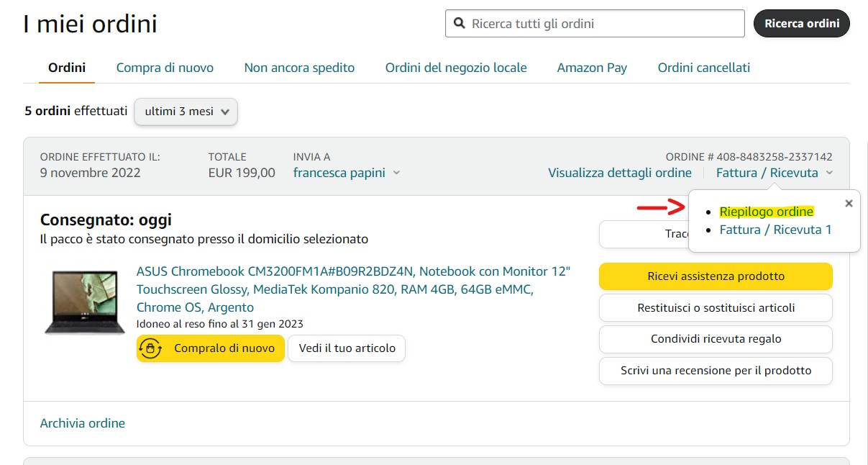The width and height of the screenshot is (868, 465).
Task: Expand the 'francesca papini' recipient dropdown
Action: click(347, 173)
